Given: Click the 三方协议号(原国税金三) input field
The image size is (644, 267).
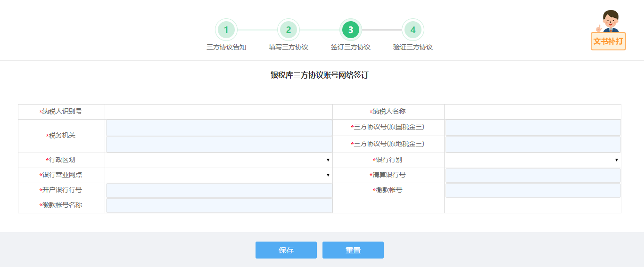Looking at the screenshot, I should [x=533, y=128].
